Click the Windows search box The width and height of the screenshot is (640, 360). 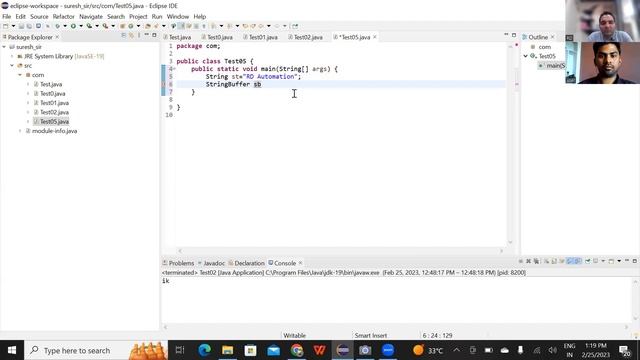click(96, 350)
